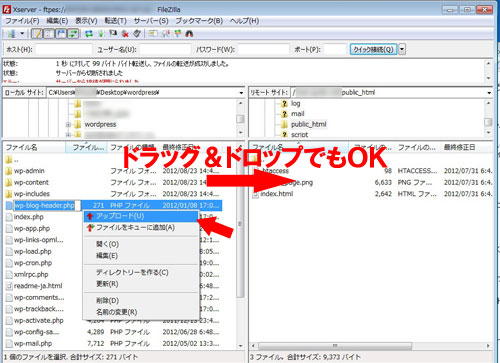Click the Quickconnect button

click(373, 49)
